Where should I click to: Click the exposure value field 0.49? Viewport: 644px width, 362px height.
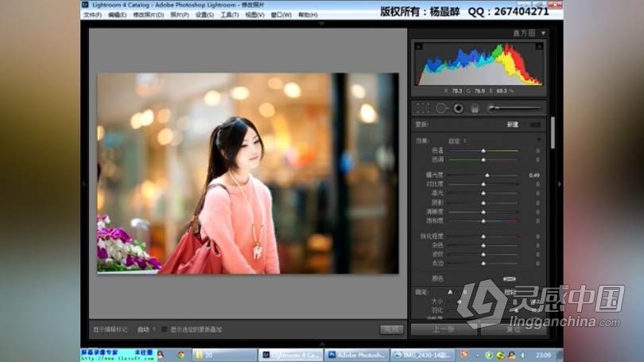coord(534,175)
